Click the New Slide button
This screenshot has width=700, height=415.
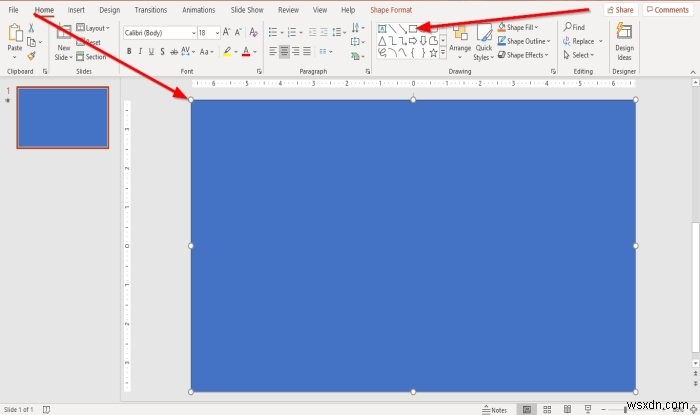[x=64, y=42]
